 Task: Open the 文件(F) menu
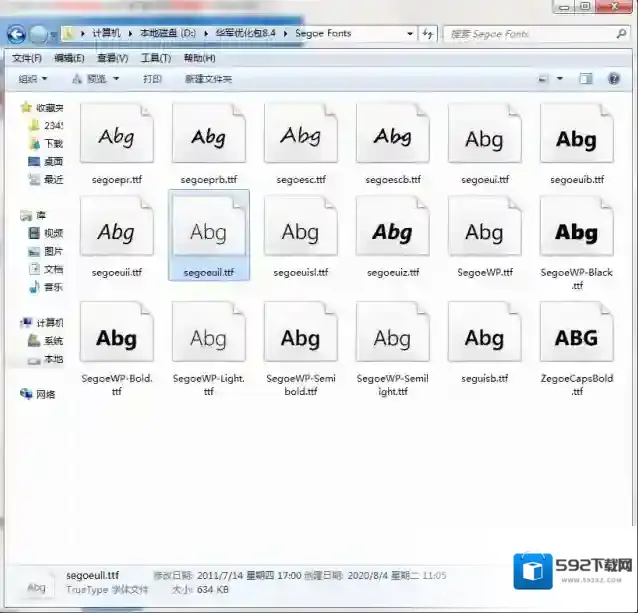coord(27,58)
